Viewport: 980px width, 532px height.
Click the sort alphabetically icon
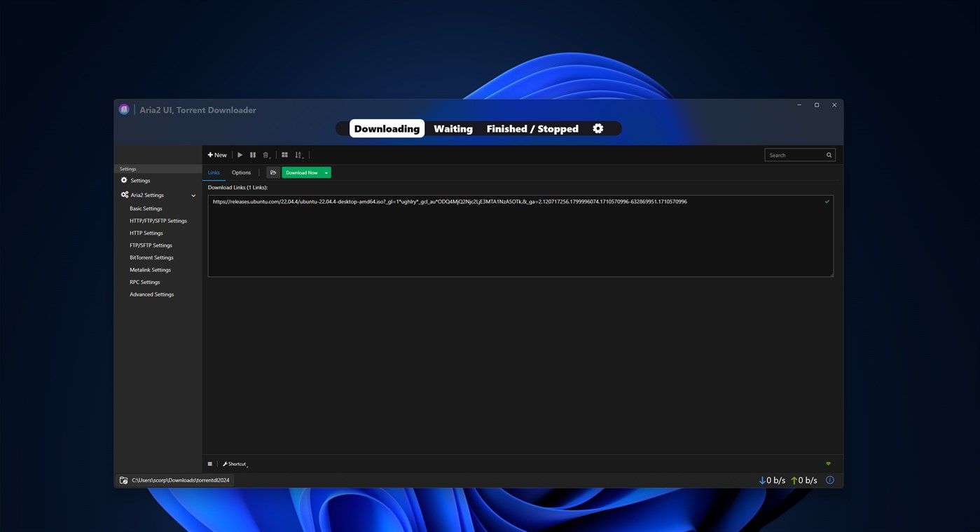pyautogui.click(x=298, y=154)
